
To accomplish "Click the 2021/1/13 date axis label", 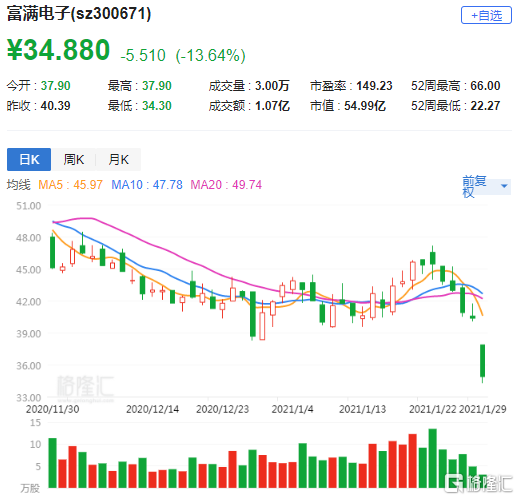I will [x=362, y=409].
